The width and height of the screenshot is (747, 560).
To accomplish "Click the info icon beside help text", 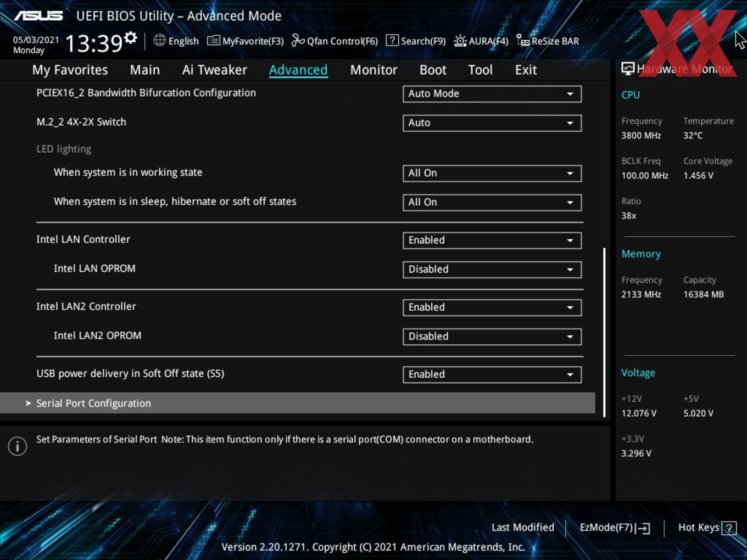I will pos(18,446).
